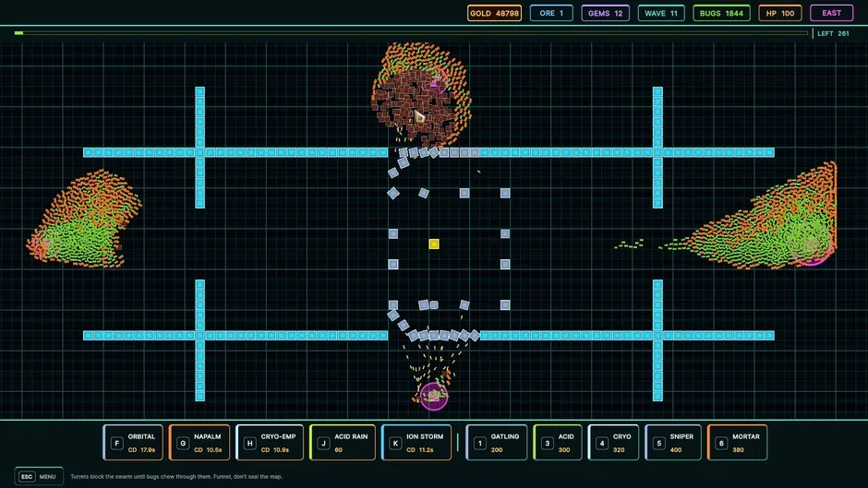
Task: Click the LEFT 261 remaining counter
Action: [833, 34]
